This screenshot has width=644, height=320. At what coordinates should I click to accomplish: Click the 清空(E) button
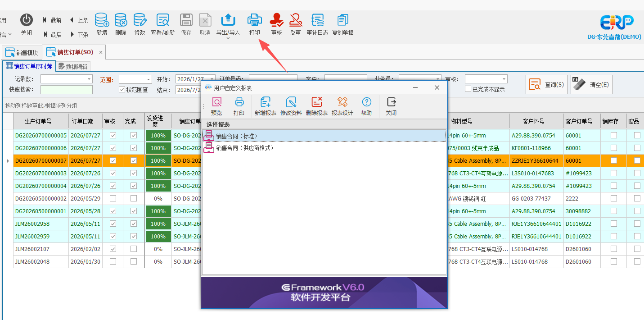pyautogui.click(x=592, y=84)
